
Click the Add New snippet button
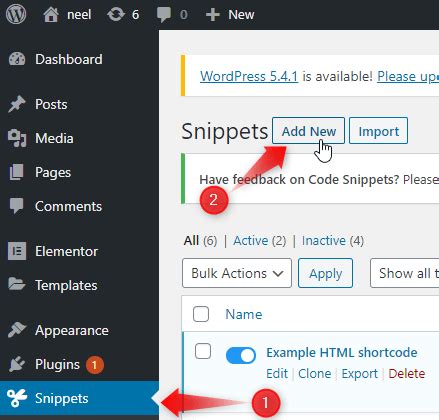pyautogui.click(x=308, y=131)
